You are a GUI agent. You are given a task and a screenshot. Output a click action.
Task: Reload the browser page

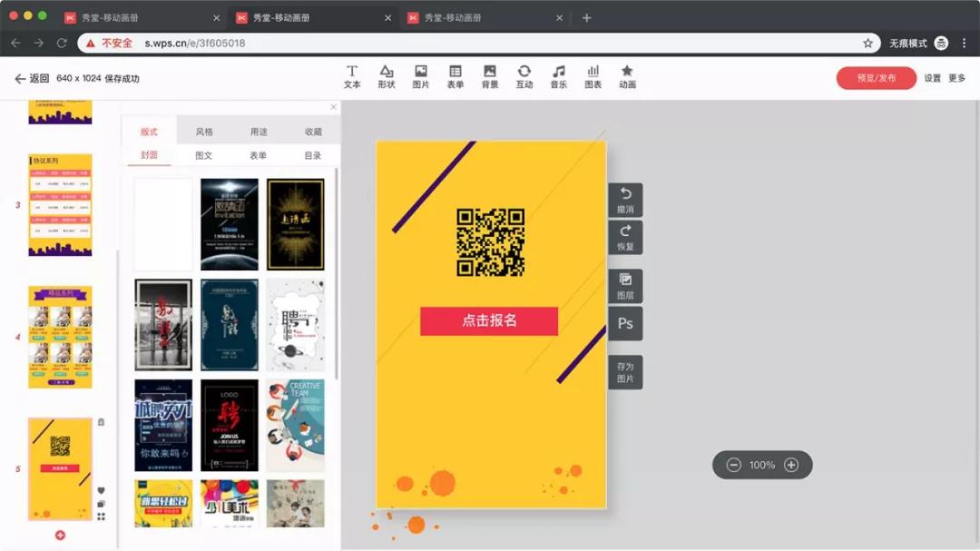pos(62,44)
